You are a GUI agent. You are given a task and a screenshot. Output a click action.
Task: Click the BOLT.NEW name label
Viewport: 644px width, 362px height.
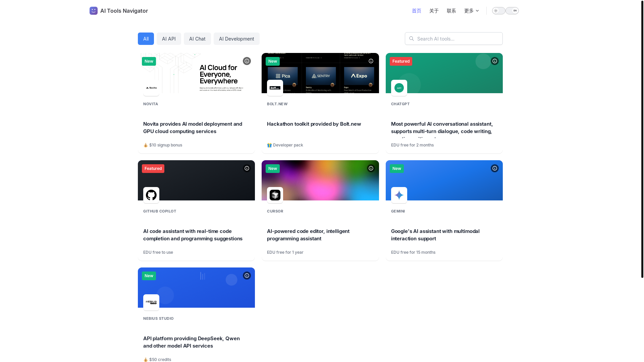coord(277,104)
